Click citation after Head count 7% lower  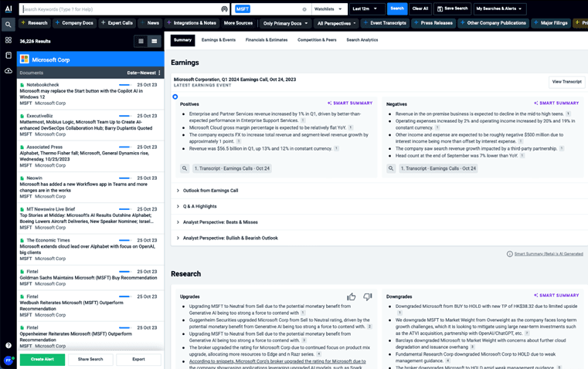click(522, 155)
